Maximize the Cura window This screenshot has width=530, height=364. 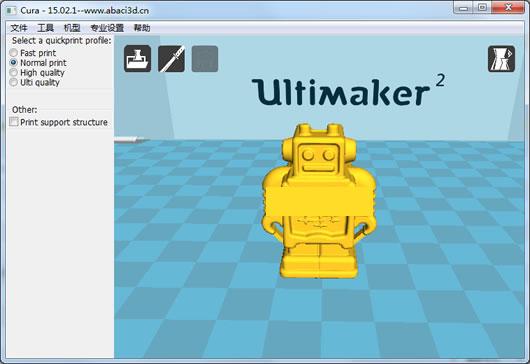(482, 8)
